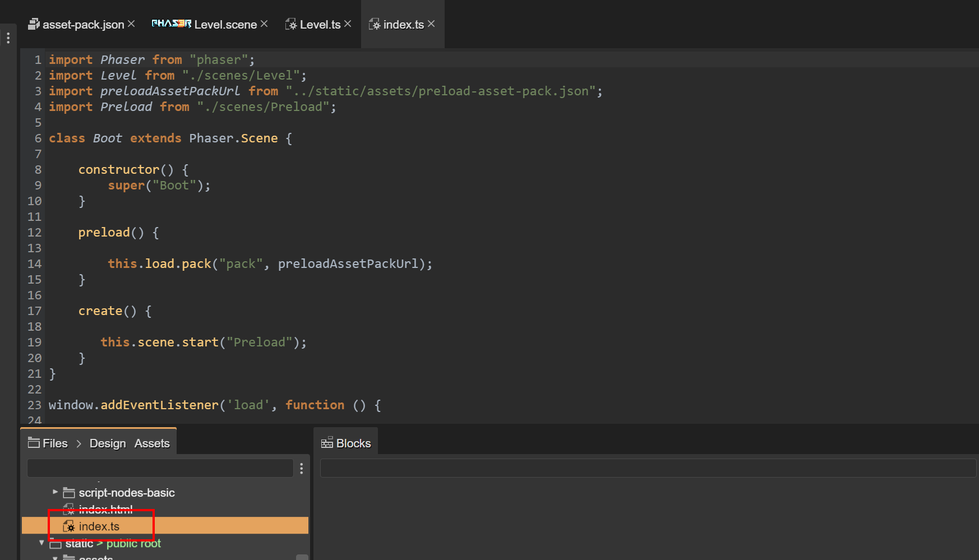Click 'class Boot extends Phaser.Scene' line

pyautogui.click(x=170, y=138)
